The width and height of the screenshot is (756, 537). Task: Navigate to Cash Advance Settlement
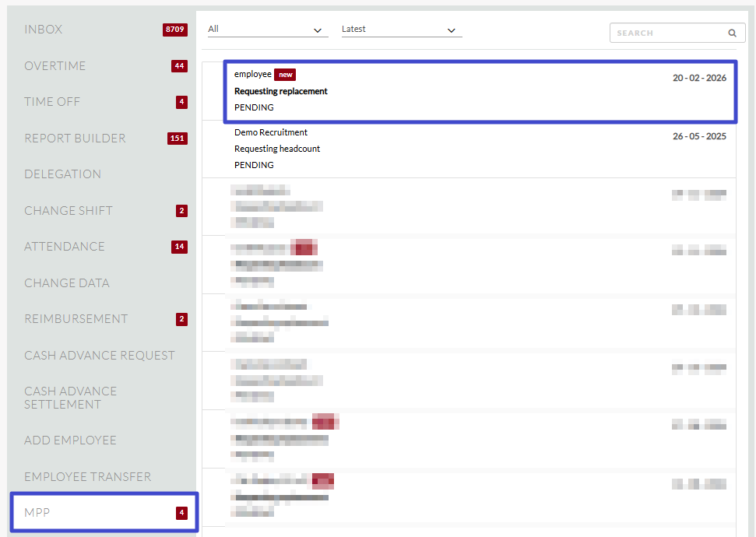70,398
